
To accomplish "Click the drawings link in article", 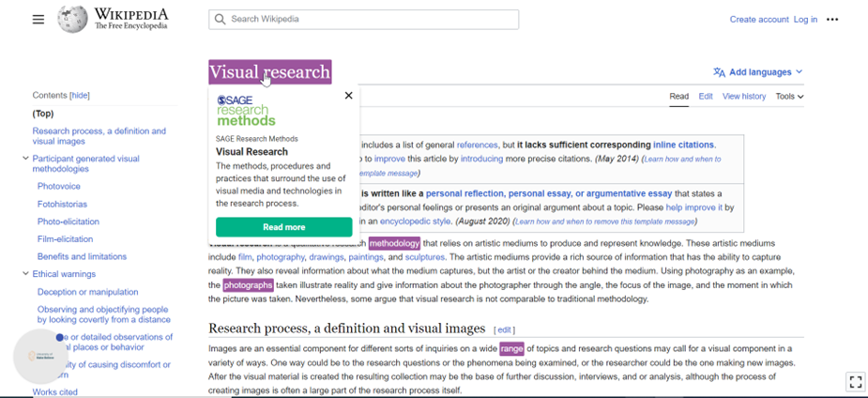I will point(326,257).
